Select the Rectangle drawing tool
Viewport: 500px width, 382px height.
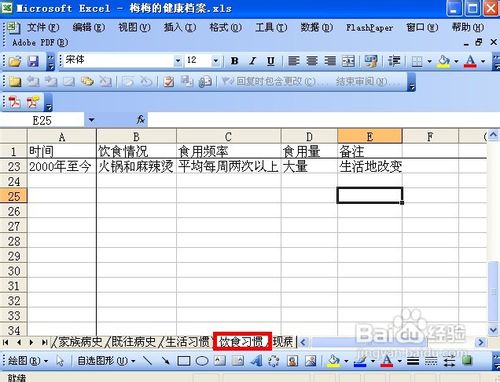coord(184,361)
